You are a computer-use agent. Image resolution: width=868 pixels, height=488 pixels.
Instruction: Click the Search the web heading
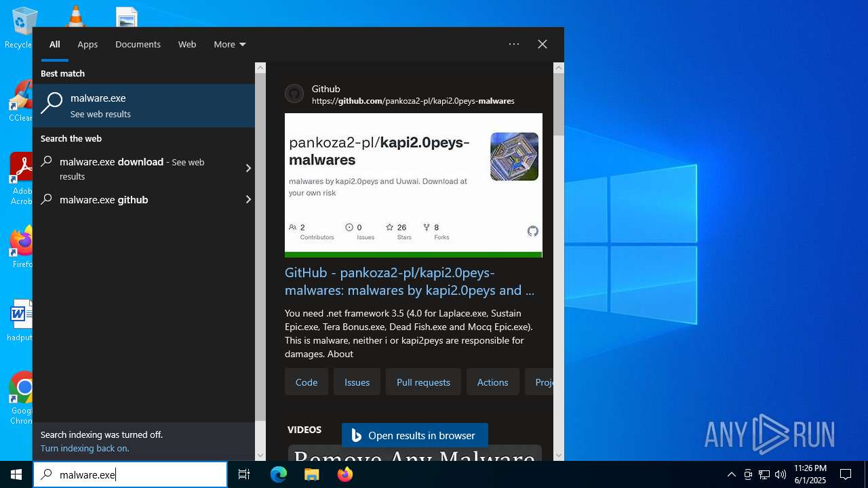point(71,138)
